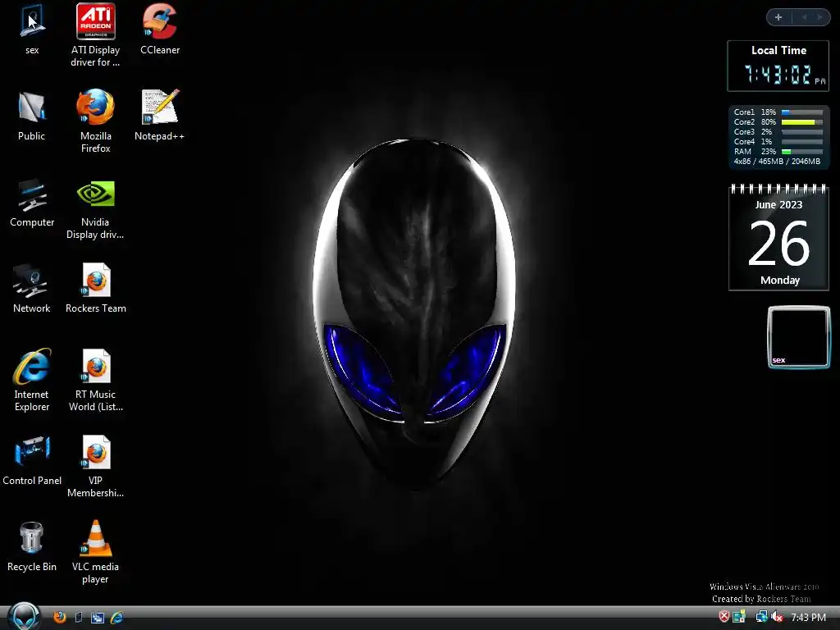Click the Core4 1% readout
The image size is (840, 630).
(753, 141)
